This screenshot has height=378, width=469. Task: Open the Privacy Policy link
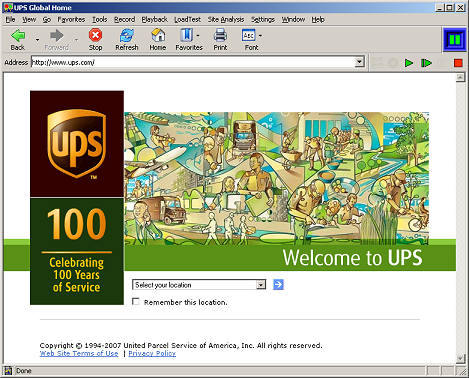click(x=152, y=353)
